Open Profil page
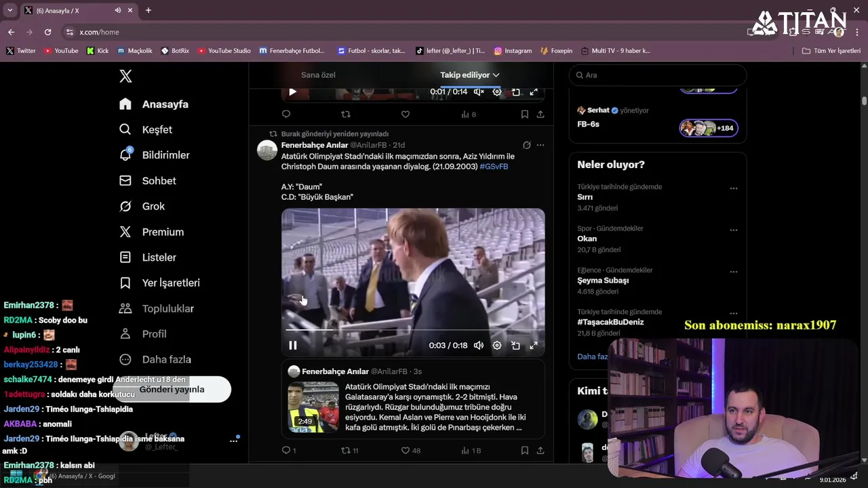 (143, 334)
